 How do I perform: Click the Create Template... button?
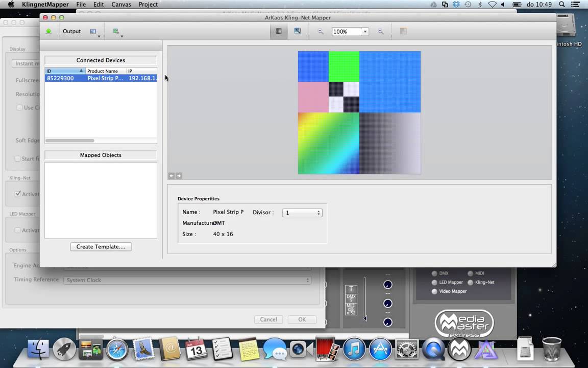(101, 247)
